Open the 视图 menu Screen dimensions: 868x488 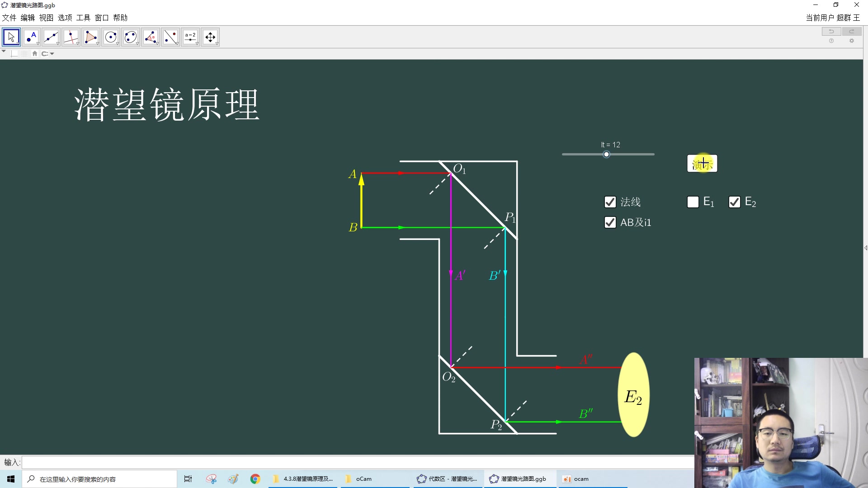pyautogui.click(x=46, y=18)
